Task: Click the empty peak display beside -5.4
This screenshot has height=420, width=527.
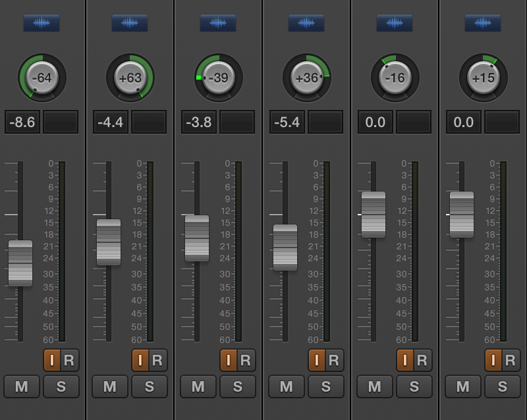Action: click(325, 122)
